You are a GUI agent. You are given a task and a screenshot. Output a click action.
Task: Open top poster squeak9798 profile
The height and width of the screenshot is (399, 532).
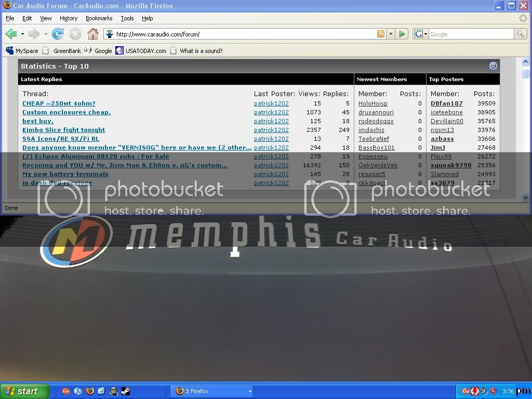[451, 165]
